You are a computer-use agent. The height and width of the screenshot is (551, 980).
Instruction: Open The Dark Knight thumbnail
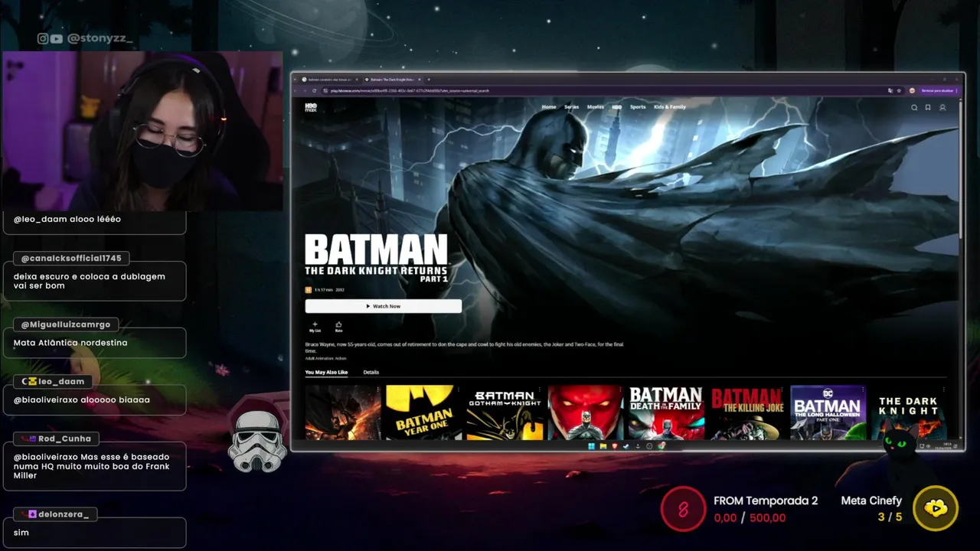908,412
